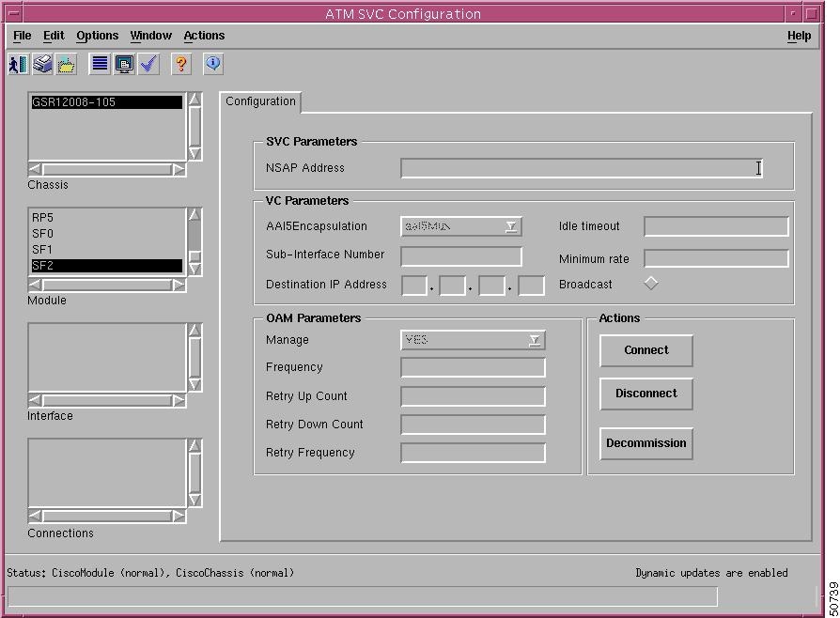Image resolution: width=840 pixels, height=618 pixels.
Task: Click the Interface list scroll-down arrow
Action: [x=195, y=384]
